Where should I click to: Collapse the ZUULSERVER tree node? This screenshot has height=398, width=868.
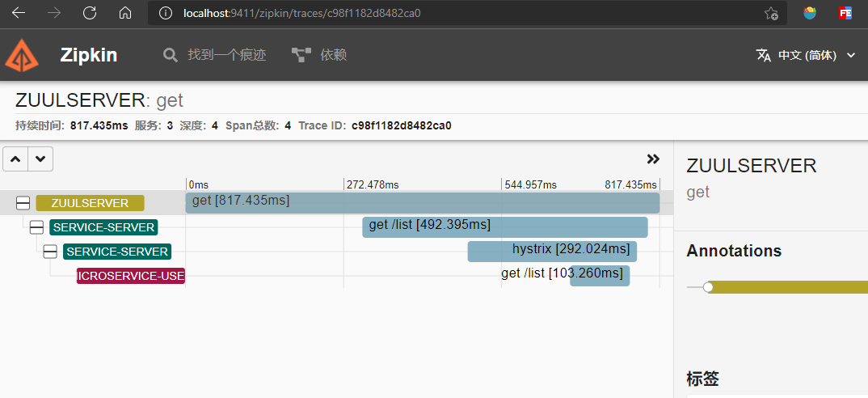23,203
